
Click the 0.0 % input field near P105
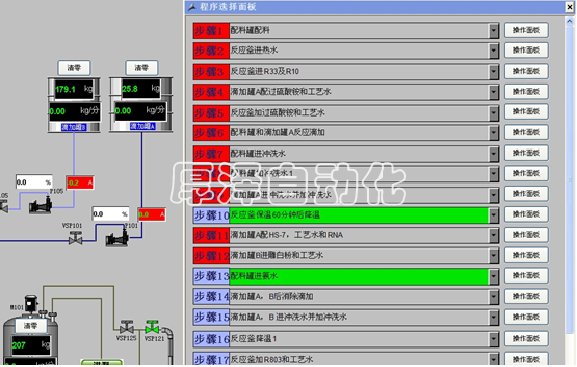(34, 182)
